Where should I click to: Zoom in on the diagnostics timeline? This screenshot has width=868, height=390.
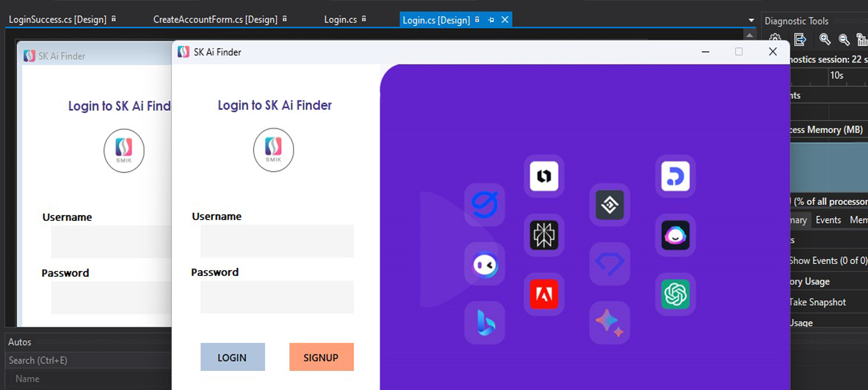[825, 39]
